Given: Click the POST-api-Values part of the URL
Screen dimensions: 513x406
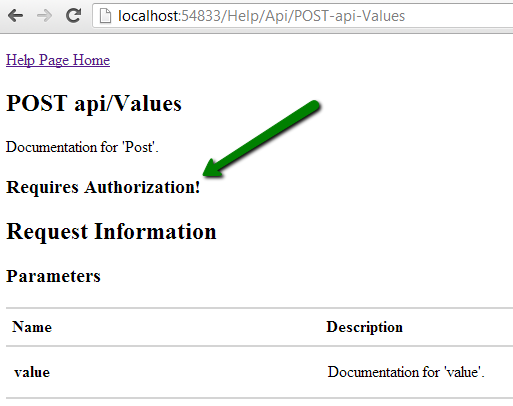Looking at the screenshot, I should pyautogui.click(x=349, y=16).
